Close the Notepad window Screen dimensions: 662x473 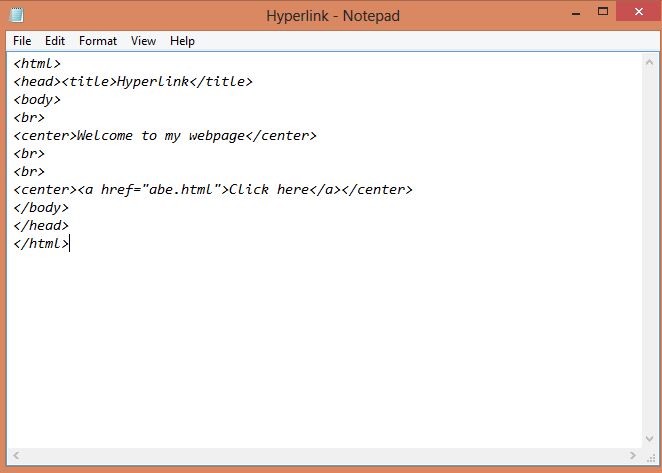(x=639, y=11)
